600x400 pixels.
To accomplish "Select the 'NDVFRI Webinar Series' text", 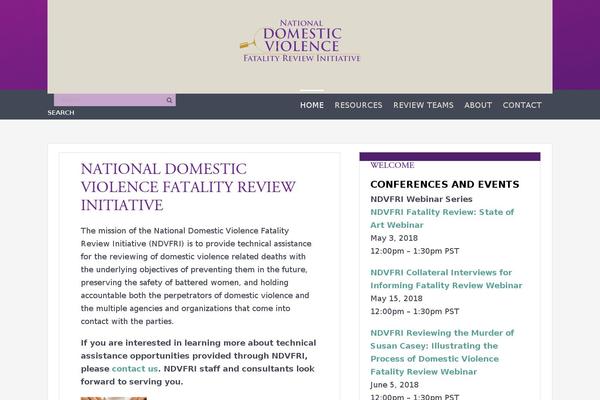I will [x=421, y=199].
